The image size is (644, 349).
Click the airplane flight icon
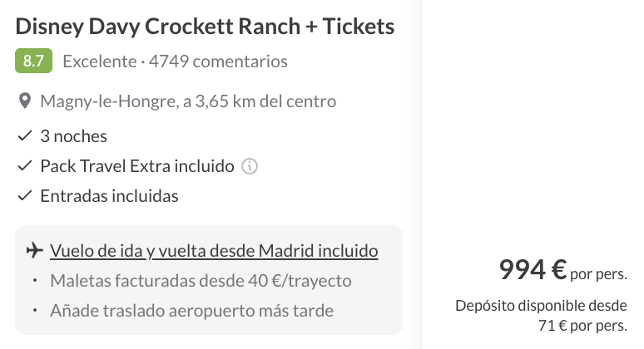(x=34, y=250)
